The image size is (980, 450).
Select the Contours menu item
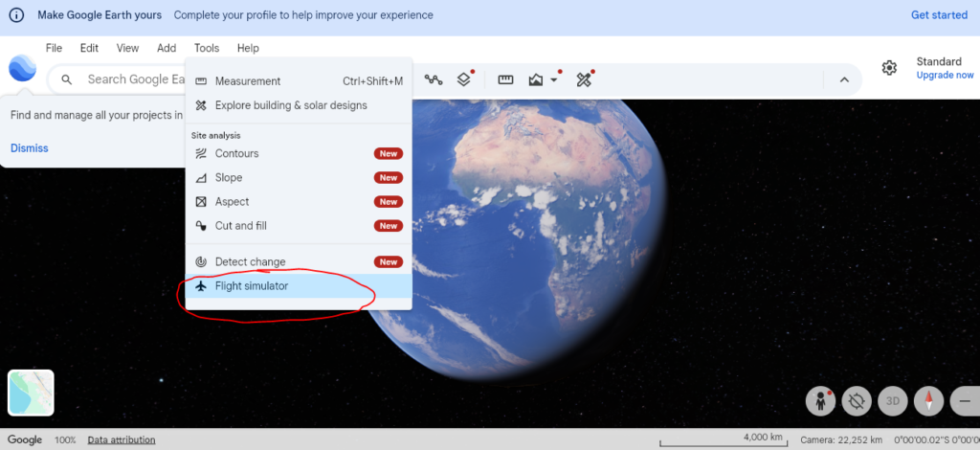299,154
